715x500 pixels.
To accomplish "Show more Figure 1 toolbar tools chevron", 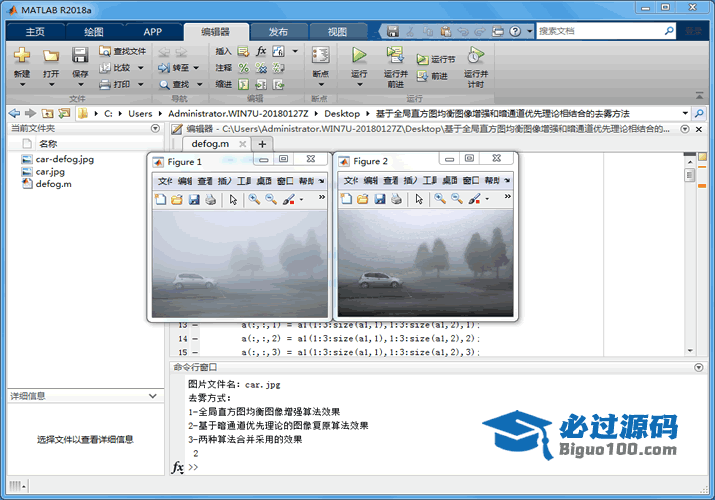I will 322,197.
